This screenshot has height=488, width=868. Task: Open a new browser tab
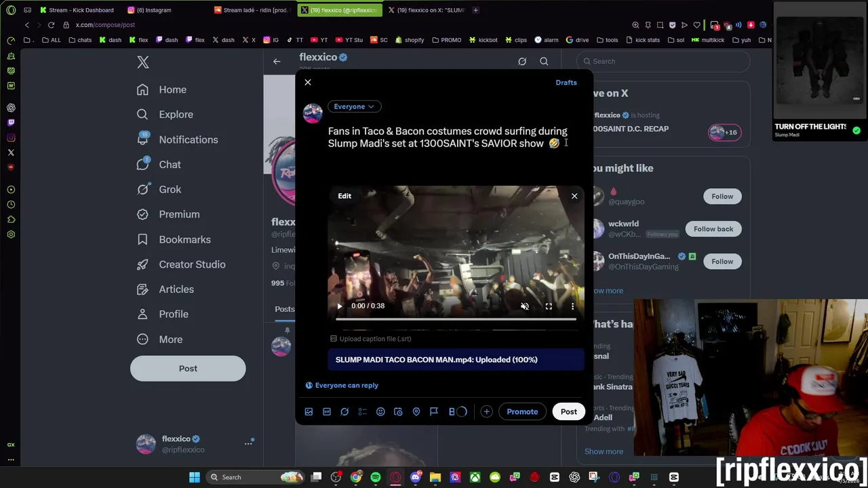475,10
